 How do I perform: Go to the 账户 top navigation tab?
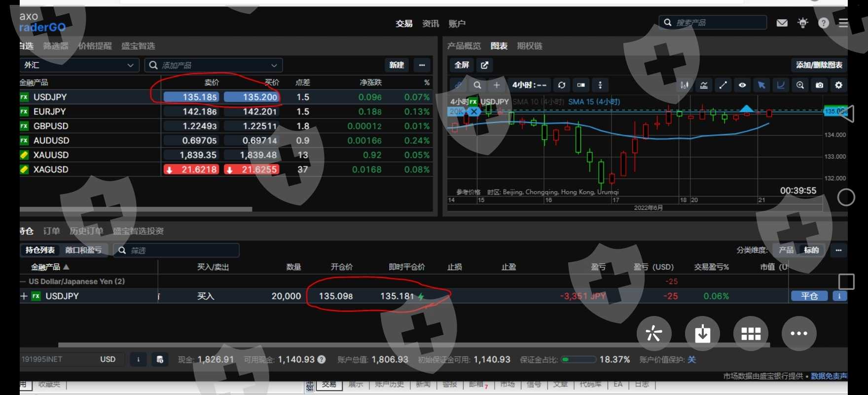click(x=457, y=24)
